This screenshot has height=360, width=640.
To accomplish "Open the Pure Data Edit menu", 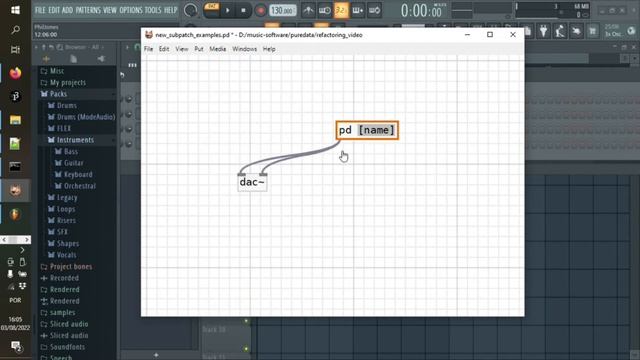I will point(164,49).
